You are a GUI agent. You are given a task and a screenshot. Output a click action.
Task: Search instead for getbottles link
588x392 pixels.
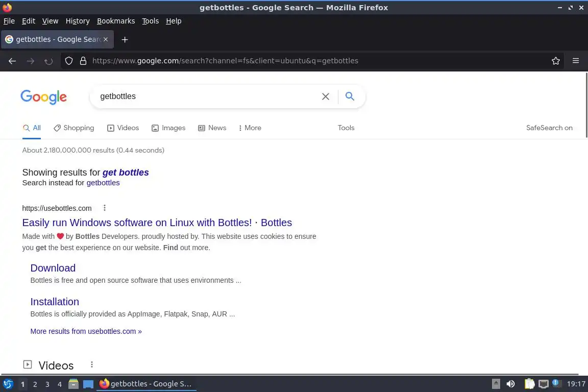click(x=103, y=183)
